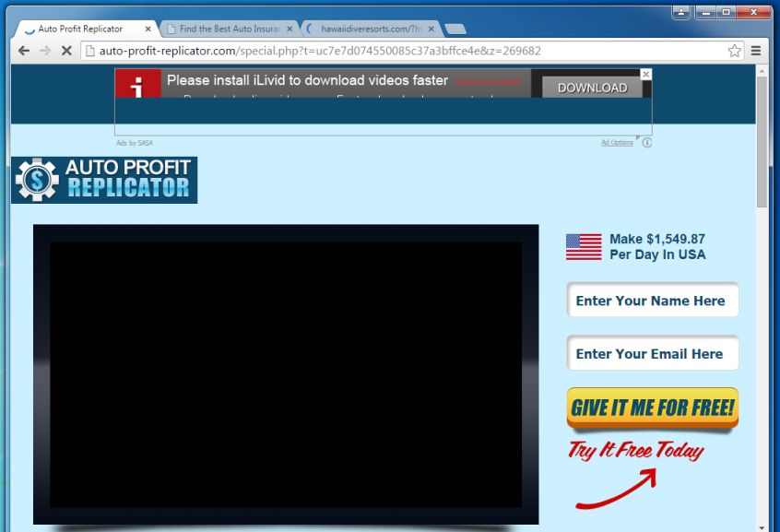
Task: Click the USA flag icon
Action: [584, 247]
